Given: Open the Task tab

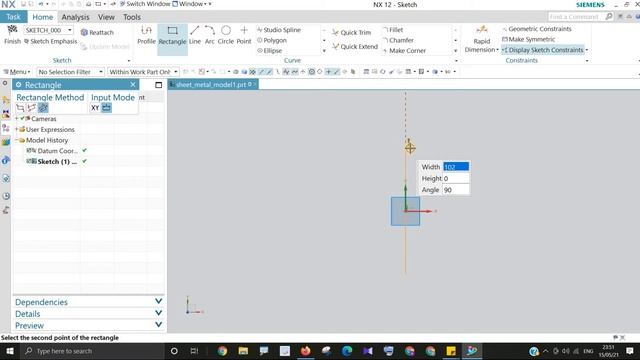Looking at the screenshot, I should [x=13, y=17].
